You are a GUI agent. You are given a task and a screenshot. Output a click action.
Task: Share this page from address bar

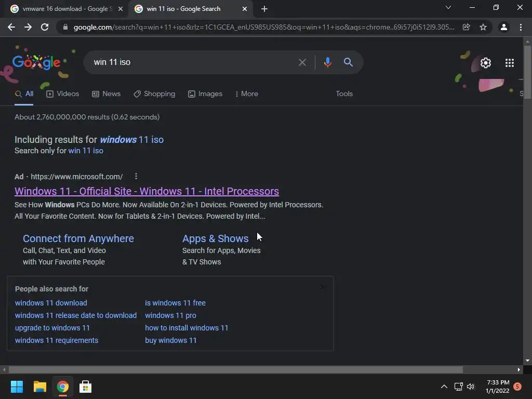point(466,27)
